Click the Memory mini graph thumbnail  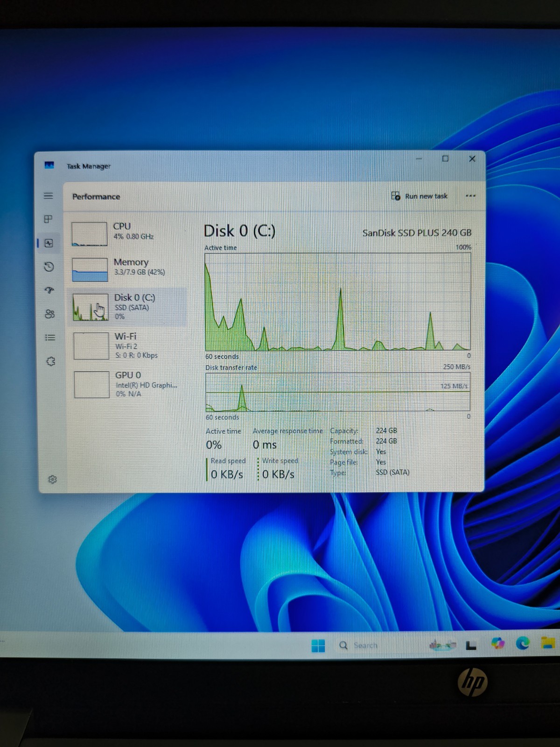pos(90,270)
